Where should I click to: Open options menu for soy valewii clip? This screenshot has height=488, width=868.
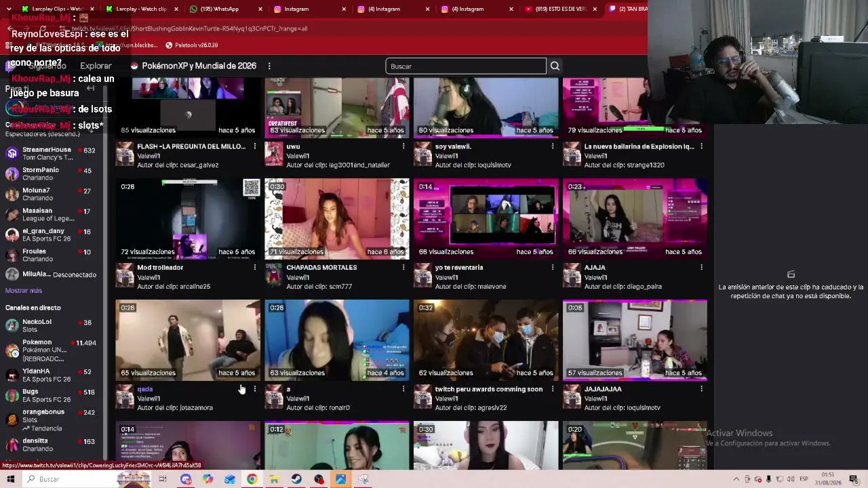pyautogui.click(x=553, y=146)
